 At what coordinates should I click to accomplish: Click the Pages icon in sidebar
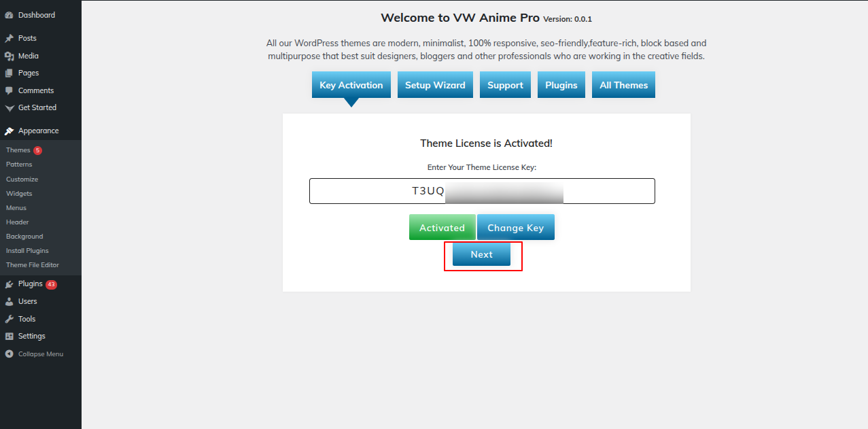pos(9,73)
